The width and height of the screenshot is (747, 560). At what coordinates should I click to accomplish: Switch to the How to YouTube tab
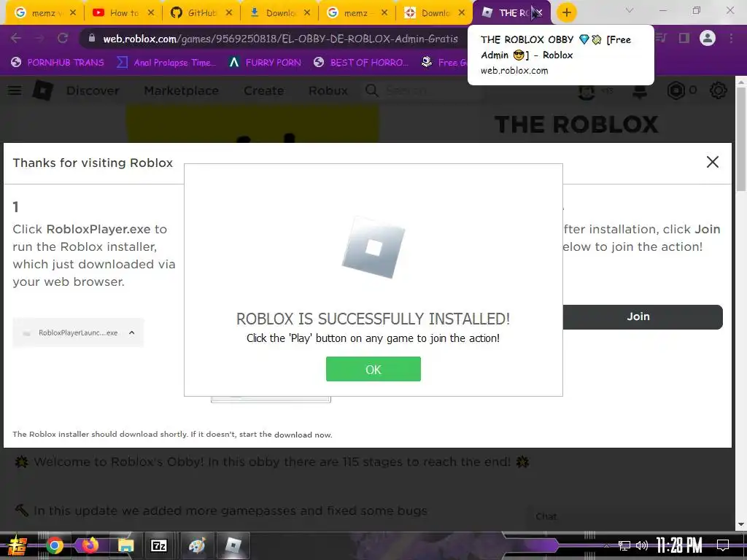tap(123, 13)
